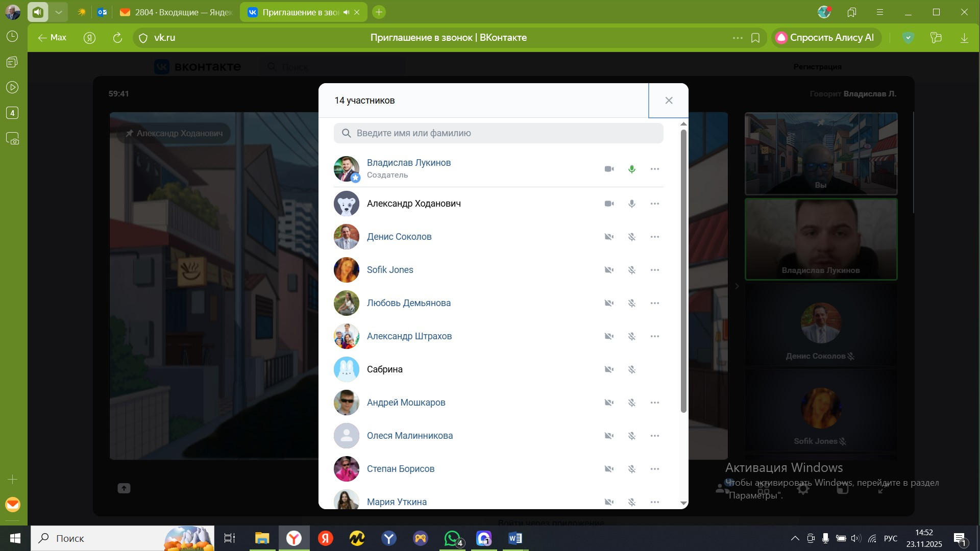Open a new browser tab
Viewport: 980px width, 551px height.
(x=379, y=12)
